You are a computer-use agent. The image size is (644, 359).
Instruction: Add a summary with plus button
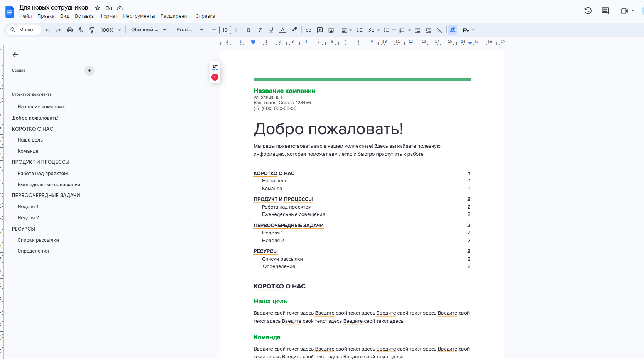(89, 71)
